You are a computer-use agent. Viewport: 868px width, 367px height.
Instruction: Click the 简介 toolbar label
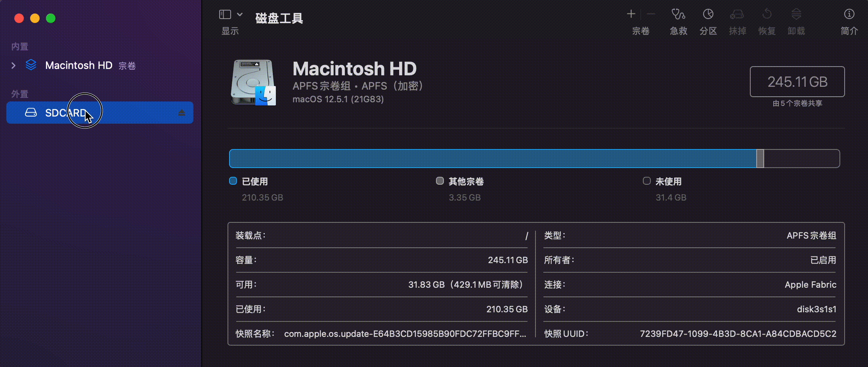849,31
